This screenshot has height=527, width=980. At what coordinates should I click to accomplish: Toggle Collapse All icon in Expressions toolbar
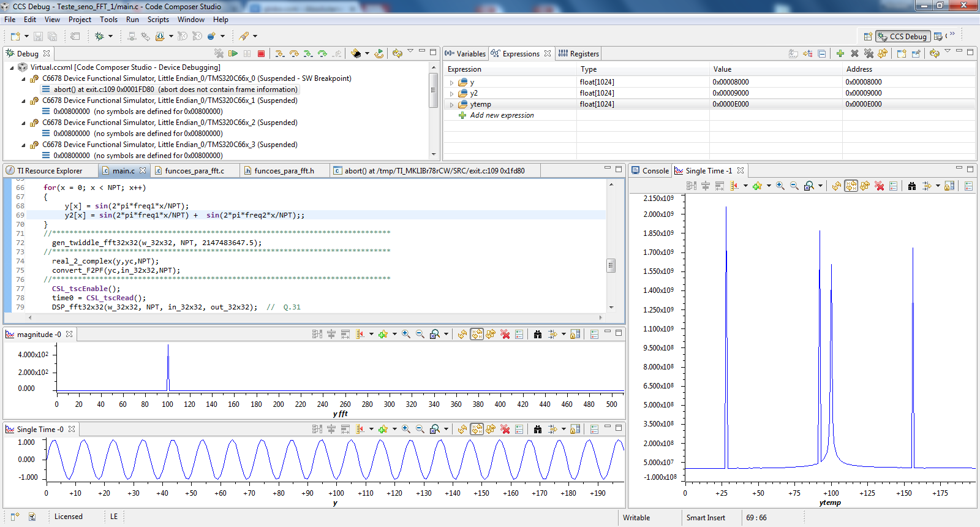tap(822, 54)
